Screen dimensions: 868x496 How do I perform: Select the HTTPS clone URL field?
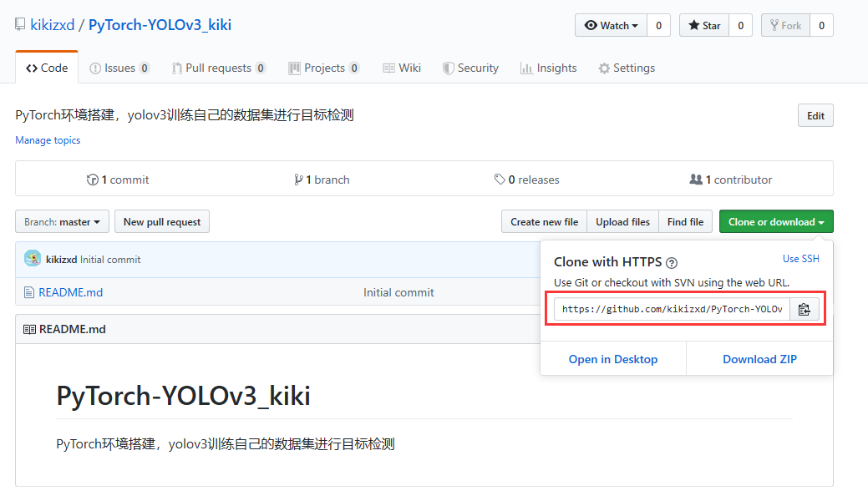pos(672,309)
